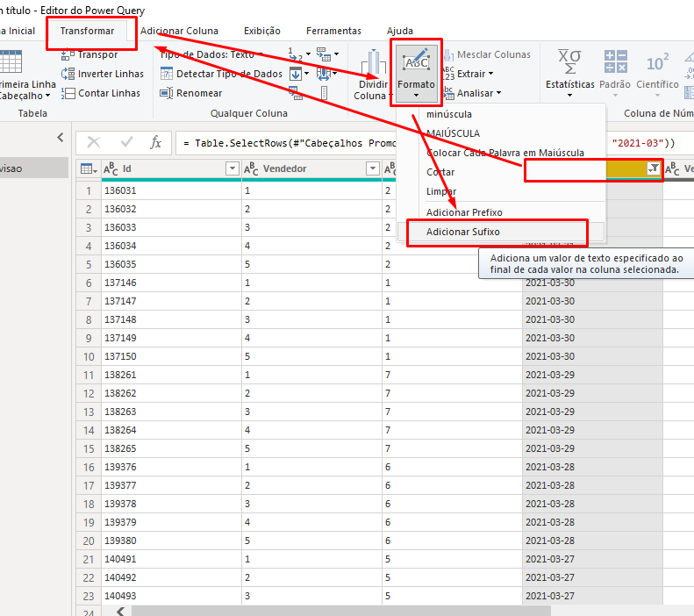Click cell 140493 in the Id column
This screenshot has height=616, width=694.
click(172, 596)
